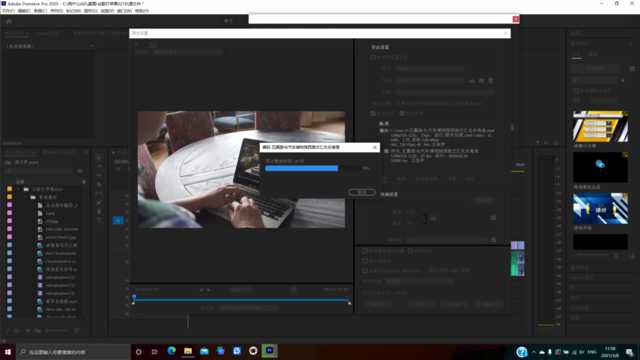
Task: Open Task View from the taskbar
Action: 155,352
